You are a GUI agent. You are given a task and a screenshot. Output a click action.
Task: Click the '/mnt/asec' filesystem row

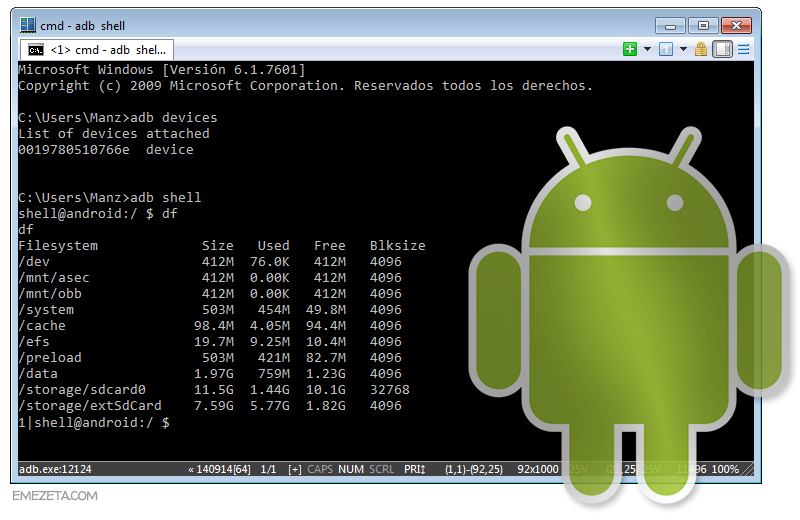[210, 278]
